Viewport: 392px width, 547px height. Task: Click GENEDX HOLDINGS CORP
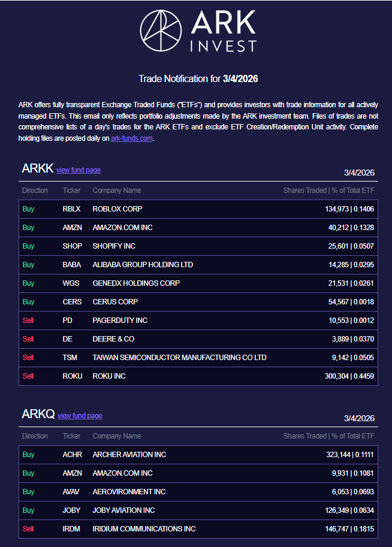click(136, 283)
